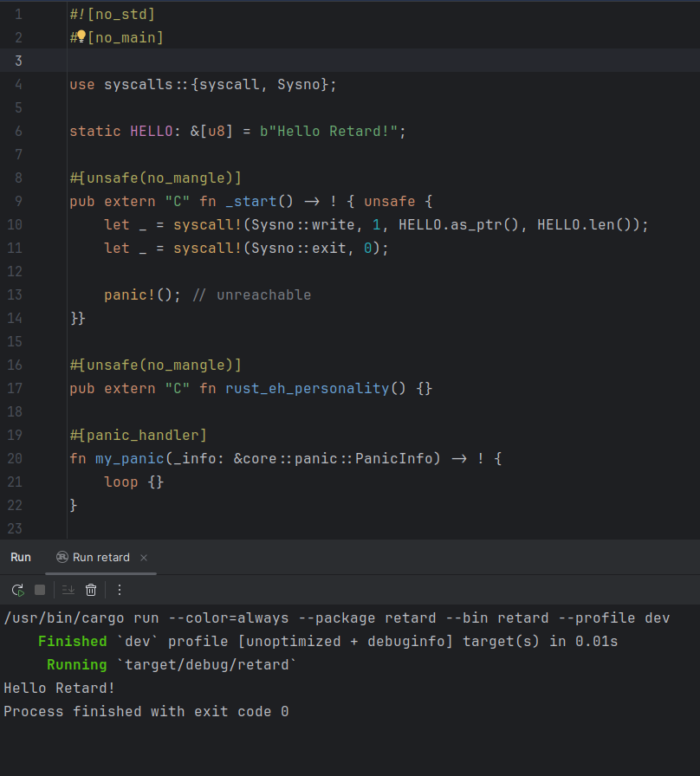Click '#[unsafe(no_mangle)]' attribute on line 16
This screenshot has height=776, width=700.
[x=155, y=365]
